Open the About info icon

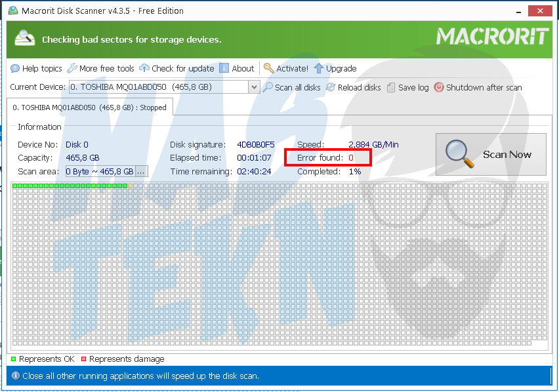224,68
